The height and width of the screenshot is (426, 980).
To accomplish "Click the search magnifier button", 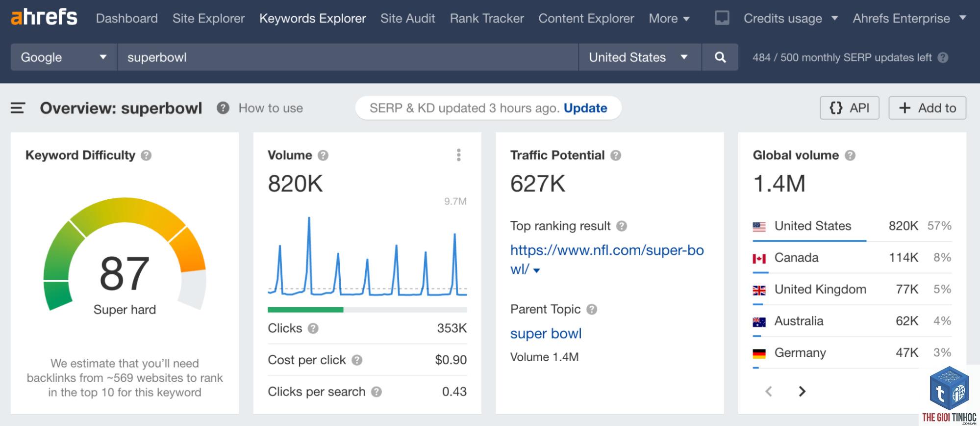I will (720, 57).
